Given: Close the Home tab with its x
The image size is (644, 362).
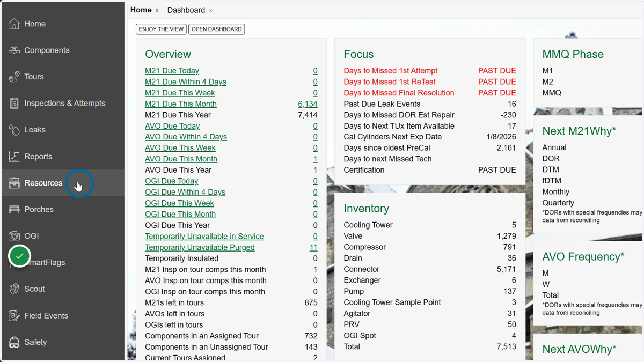Looking at the screenshot, I should pos(157,10).
